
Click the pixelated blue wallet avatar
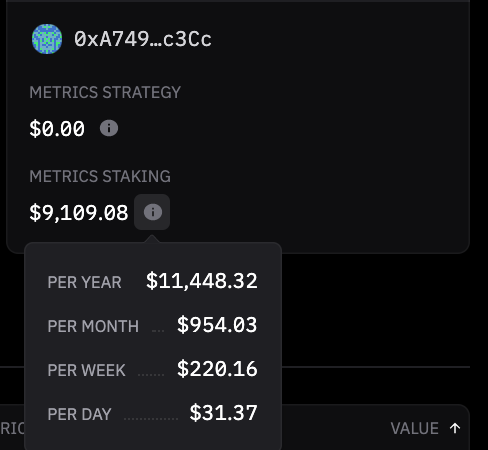pyautogui.click(x=47, y=39)
